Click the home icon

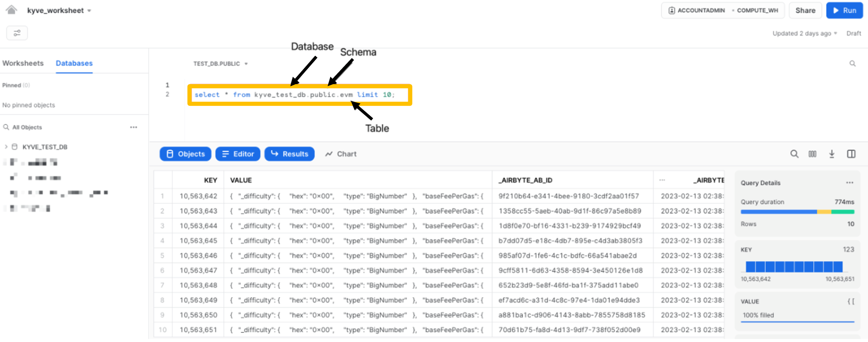point(11,10)
